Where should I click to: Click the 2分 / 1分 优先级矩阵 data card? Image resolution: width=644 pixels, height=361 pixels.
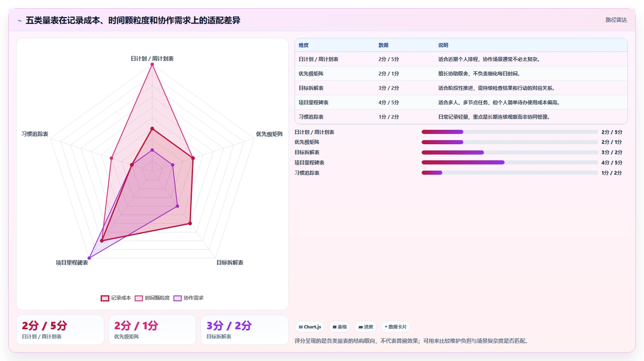(x=152, y=330)
